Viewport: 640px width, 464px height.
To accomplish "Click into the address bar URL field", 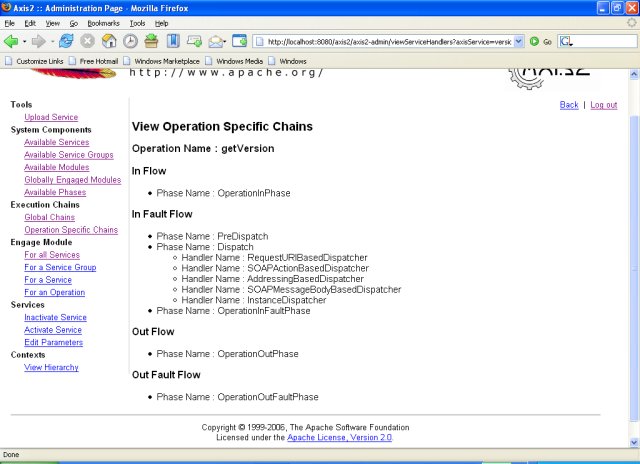I will 389,42.
